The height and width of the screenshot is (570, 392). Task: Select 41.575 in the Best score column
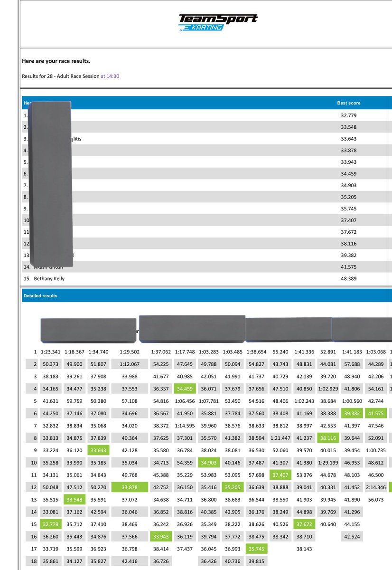pyautogui.click(x=349, y=267)
